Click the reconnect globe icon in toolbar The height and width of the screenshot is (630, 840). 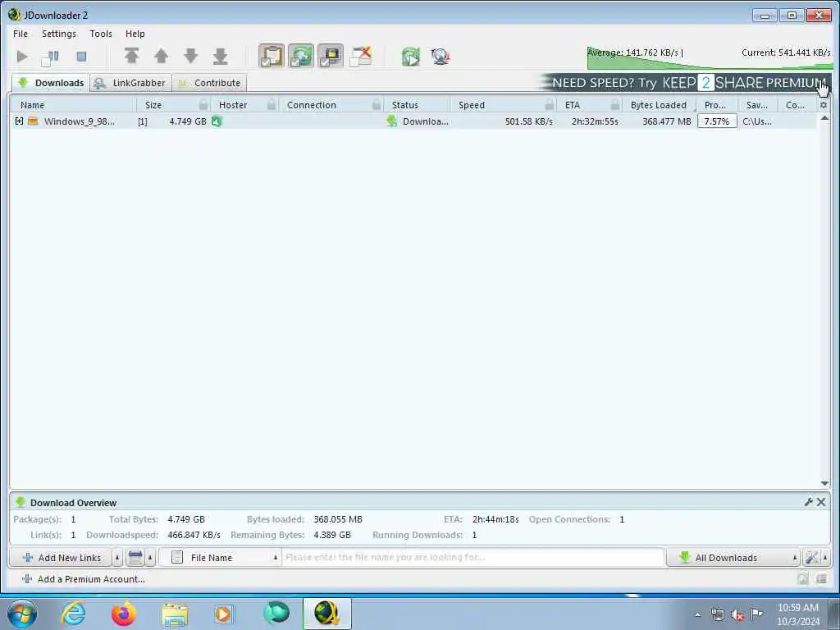pos(441,57)
